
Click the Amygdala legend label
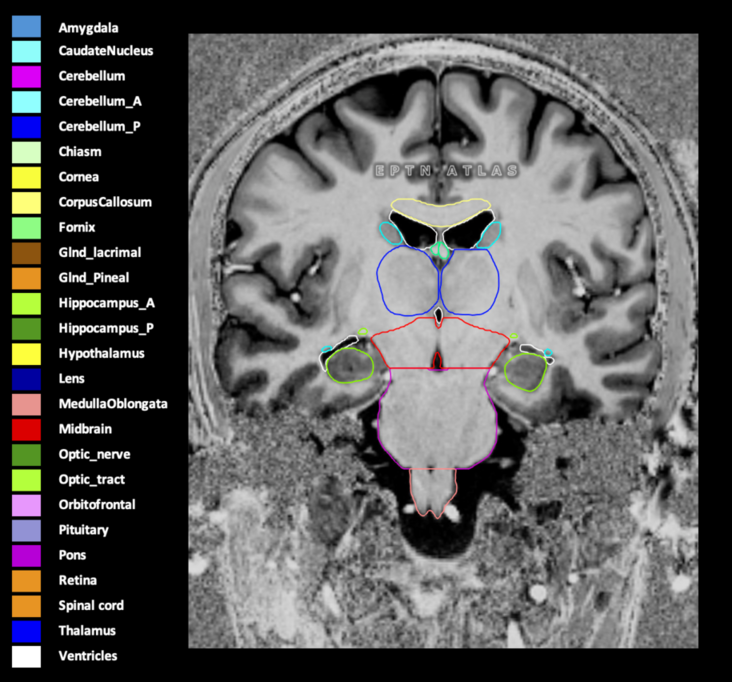click(x=88, y=28)
